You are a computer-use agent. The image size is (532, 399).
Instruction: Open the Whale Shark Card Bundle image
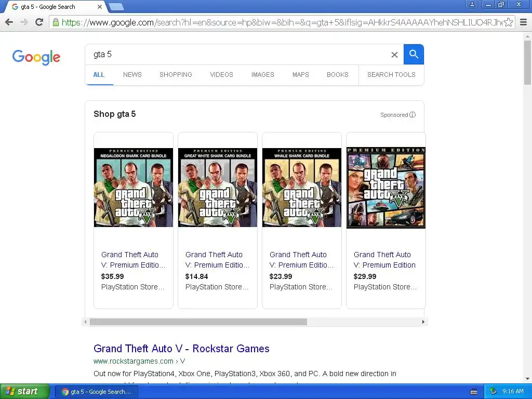coord(302,187)
